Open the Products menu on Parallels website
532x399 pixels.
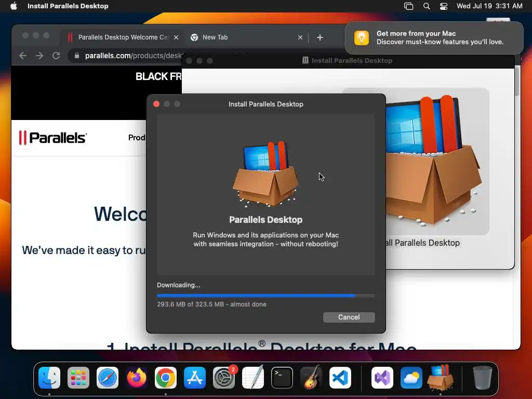coord(137,137)
